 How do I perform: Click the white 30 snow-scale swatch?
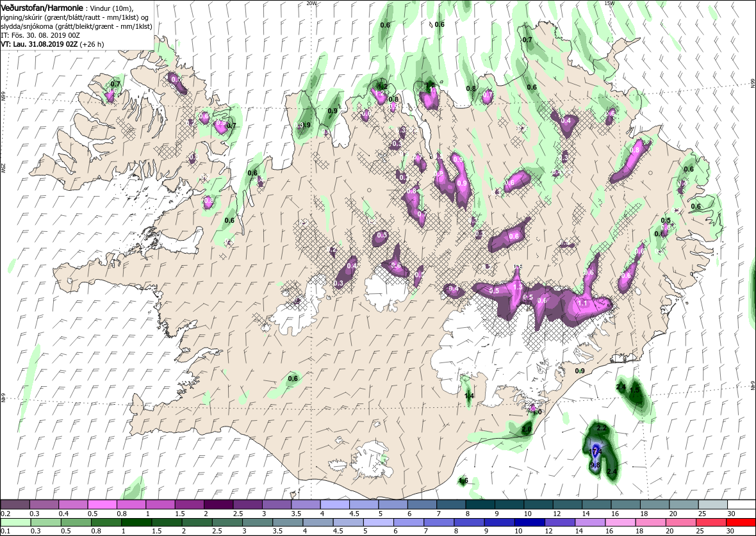point(741,504)
